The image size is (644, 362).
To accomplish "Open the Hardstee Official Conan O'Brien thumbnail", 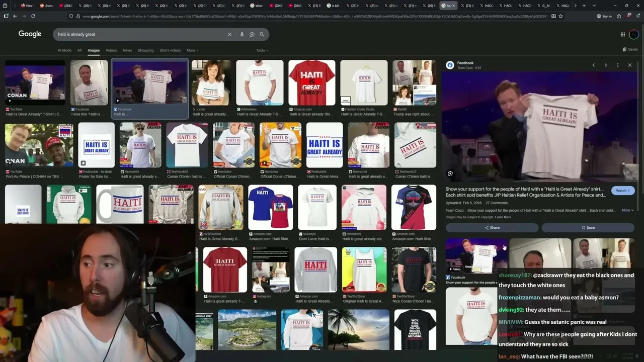I will click(280, 145).
